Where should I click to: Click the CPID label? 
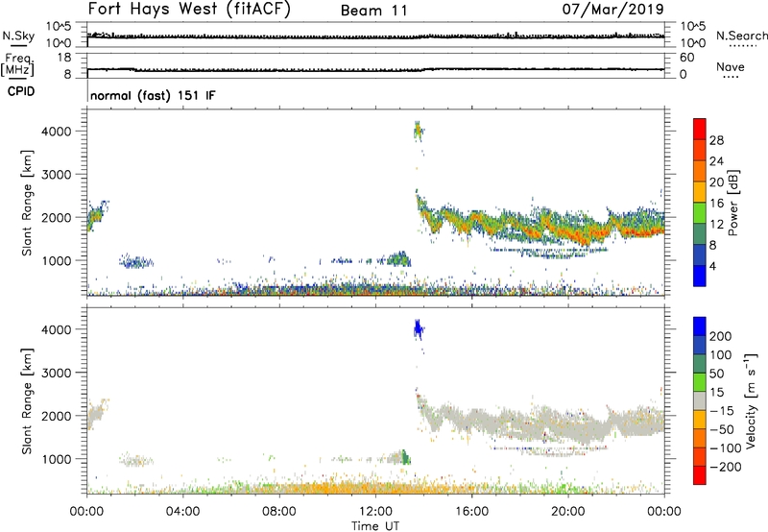21,91
